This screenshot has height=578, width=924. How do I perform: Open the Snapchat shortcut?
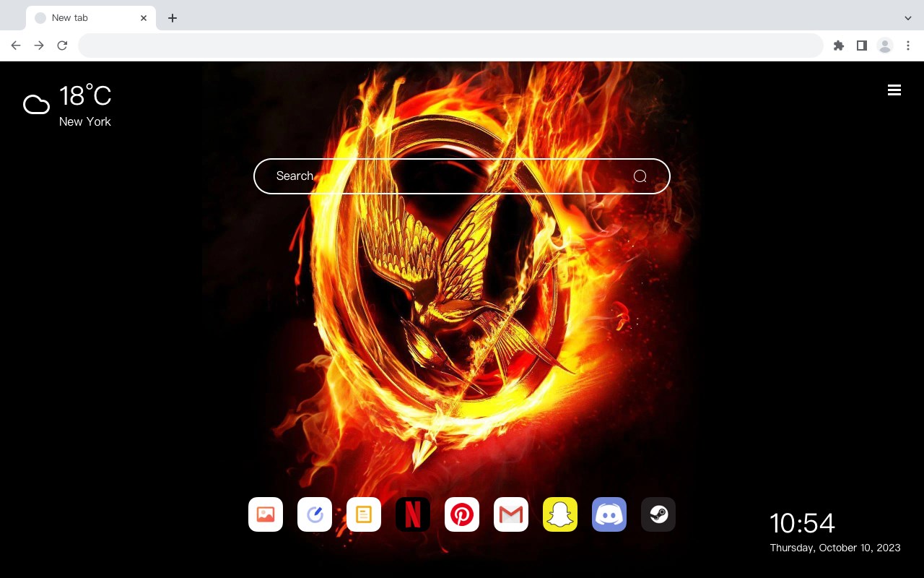click(x=560, y=514)
